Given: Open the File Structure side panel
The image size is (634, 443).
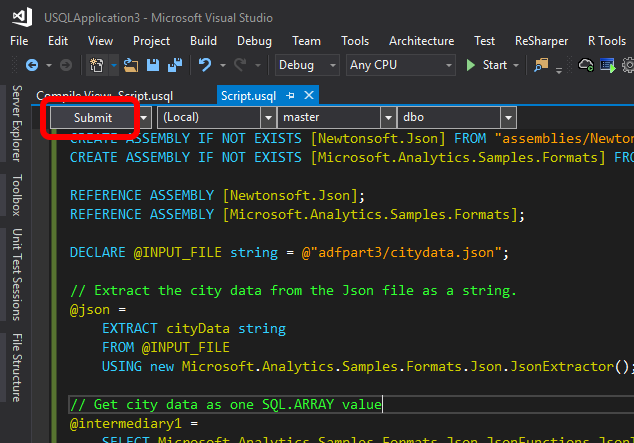Looking at the screenshot, I should (16, 367).
